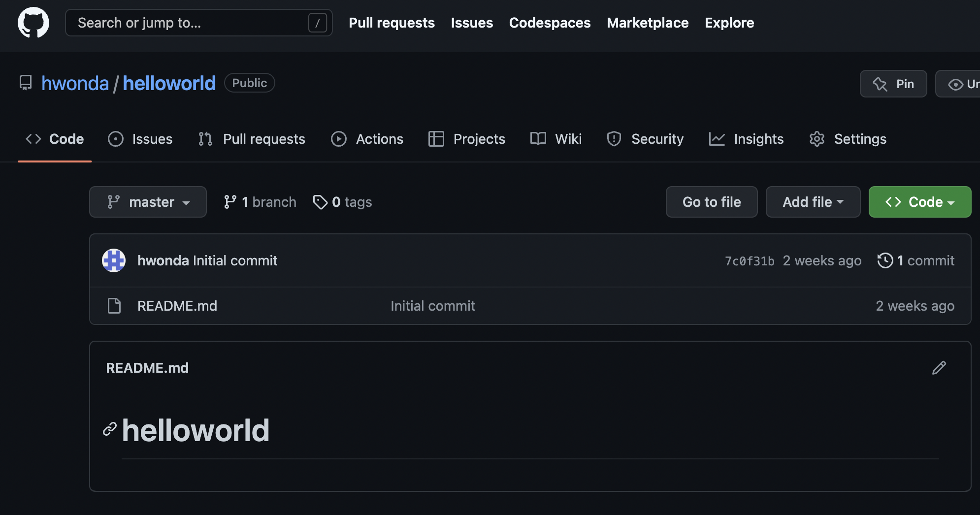This screenshot has width=980, height=515.
Task: Click the README.md panel title
Action: [x=147, y=368]
